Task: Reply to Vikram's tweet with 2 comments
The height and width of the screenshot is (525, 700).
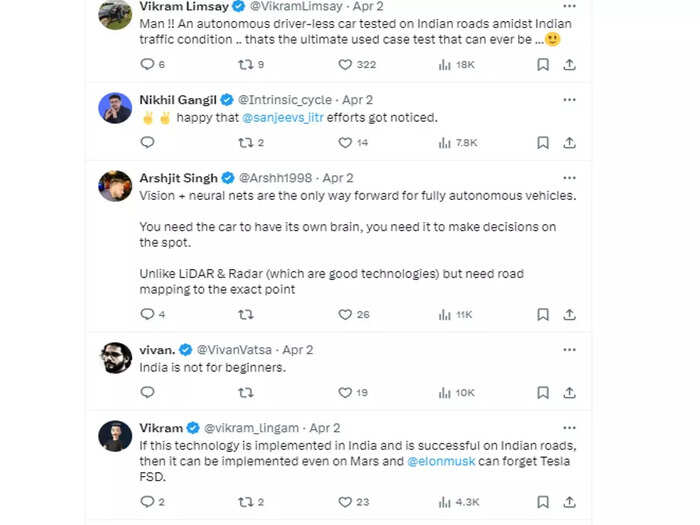Action: 147,502
